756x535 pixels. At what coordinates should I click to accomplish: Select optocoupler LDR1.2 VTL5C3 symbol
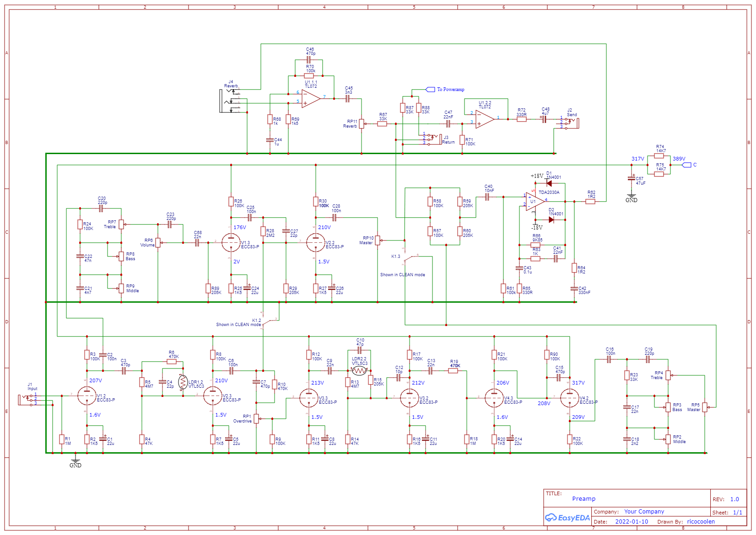pos(183,382)
